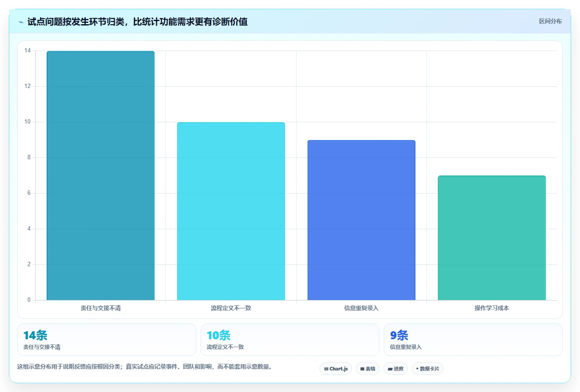
Task: Click the Chart.js tag chip
Action: (336, 369)
